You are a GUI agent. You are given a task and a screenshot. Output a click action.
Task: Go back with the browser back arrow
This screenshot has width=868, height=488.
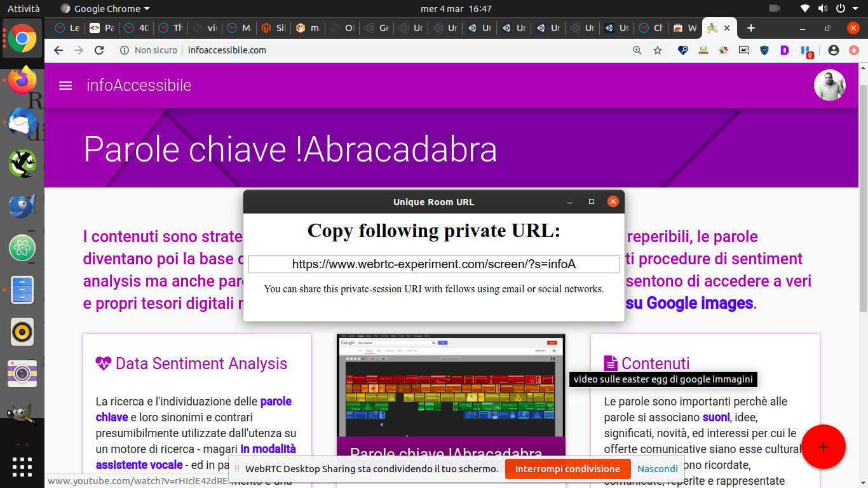tap(58, 50)
